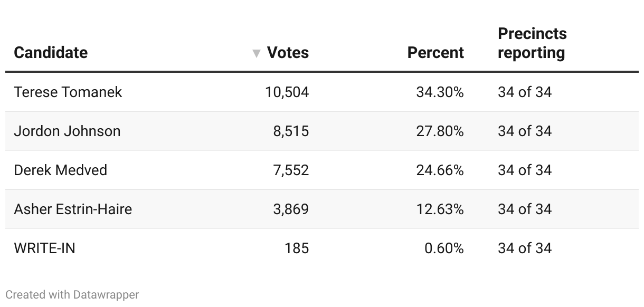Image resolution: width=644 pixels, height=307 pixels.
Task: Click the 3,869 votes cell
Action: pyautogui.click(x=291, y=209)
